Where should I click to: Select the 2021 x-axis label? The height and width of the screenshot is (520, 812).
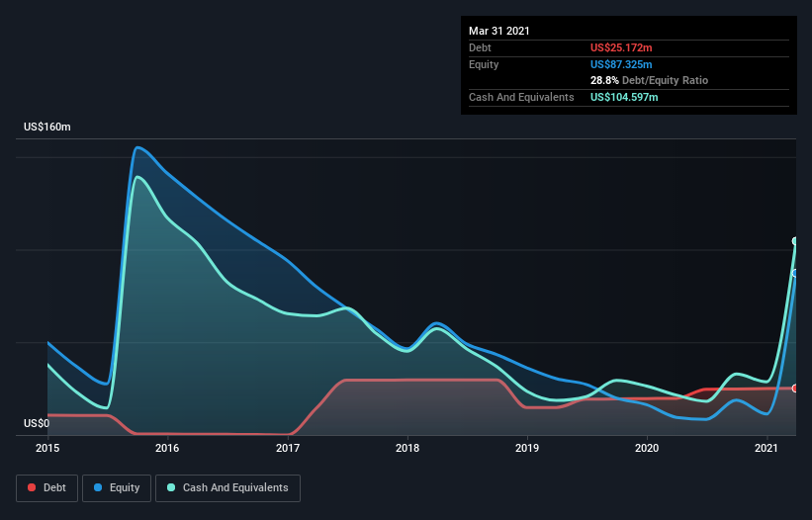tap(767, 448)
